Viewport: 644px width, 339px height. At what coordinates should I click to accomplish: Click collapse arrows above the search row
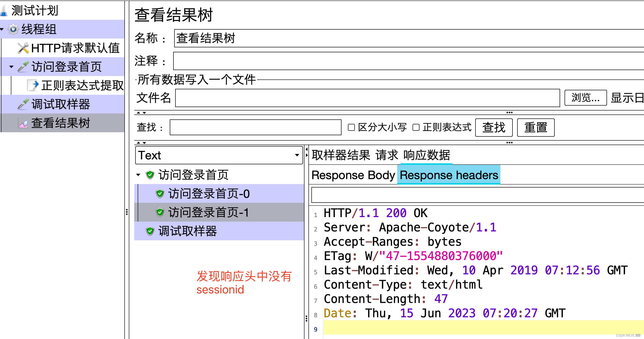tap(141, 113)
